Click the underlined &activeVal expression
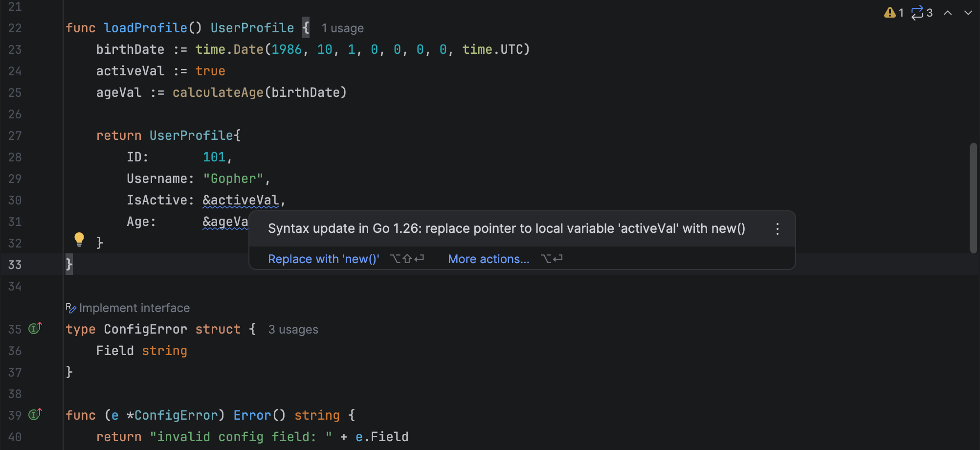 (241, 200)
